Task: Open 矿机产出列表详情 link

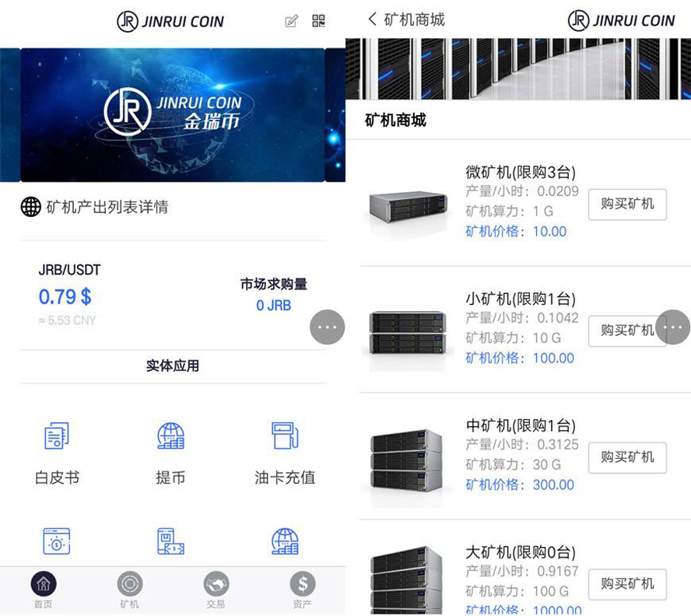Action: click(107, 207)
